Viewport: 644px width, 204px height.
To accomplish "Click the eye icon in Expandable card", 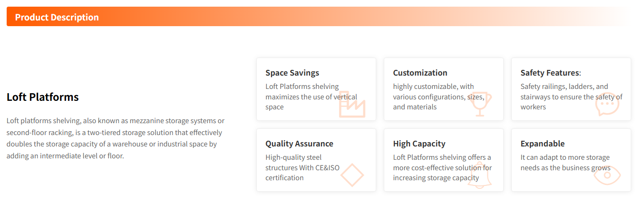I will (607, 175).
